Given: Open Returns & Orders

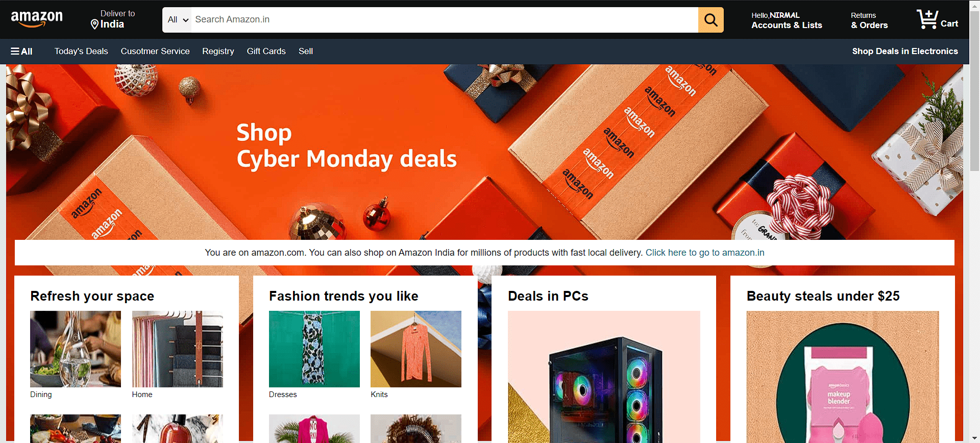Looking at the screenshot, I should (x=869, y=20).
